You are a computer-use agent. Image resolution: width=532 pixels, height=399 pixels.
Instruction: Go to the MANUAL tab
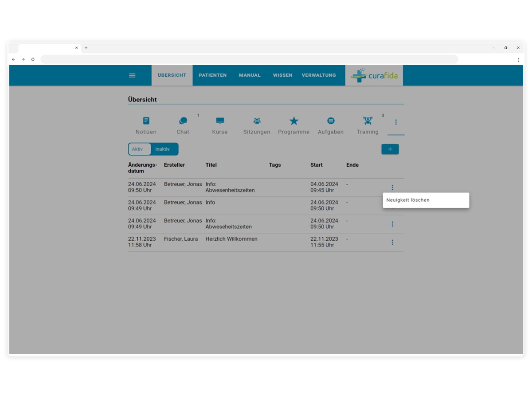[250, 75]
